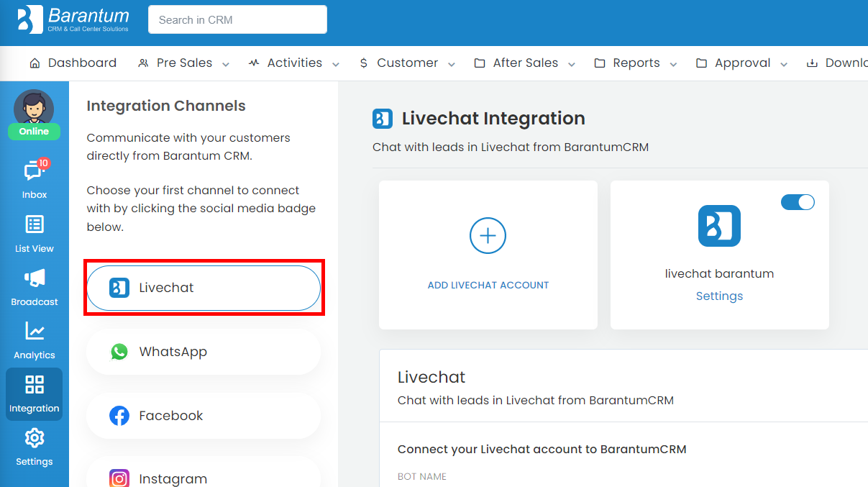Open the Pre Sales menu

(x=184, y=63)
